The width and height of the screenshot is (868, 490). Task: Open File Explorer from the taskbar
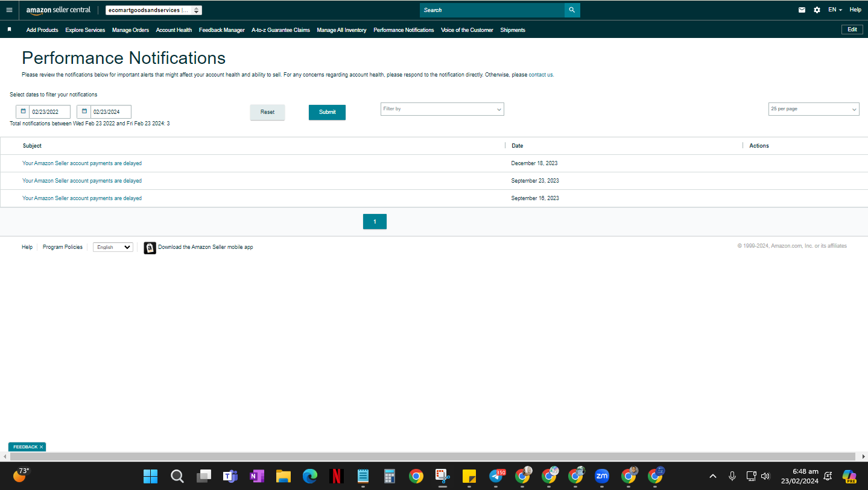pos(284,476)
